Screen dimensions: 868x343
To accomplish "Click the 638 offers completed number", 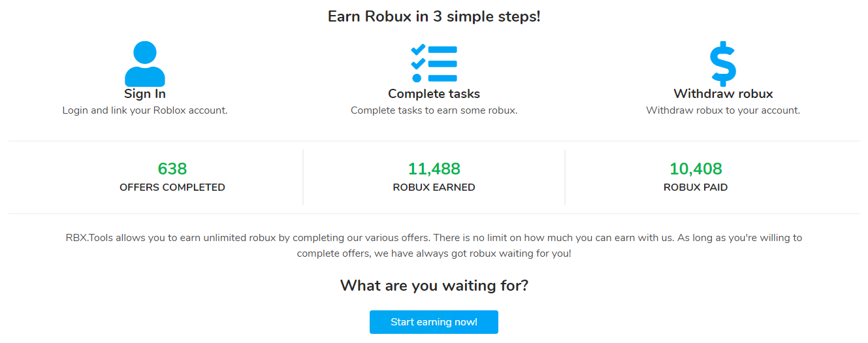I will (x=172, y=169).
